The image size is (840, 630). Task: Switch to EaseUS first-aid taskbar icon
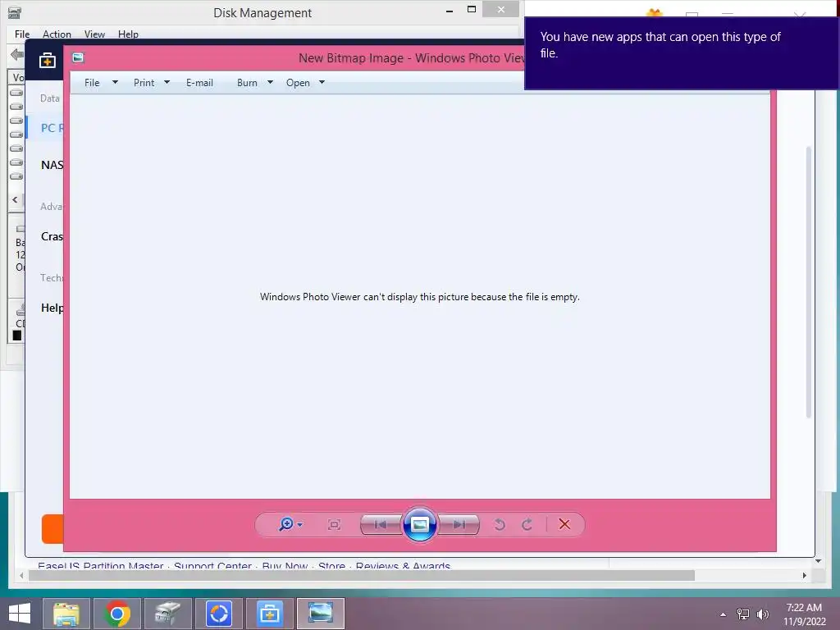pyautogui.click(x=269, y=614)
